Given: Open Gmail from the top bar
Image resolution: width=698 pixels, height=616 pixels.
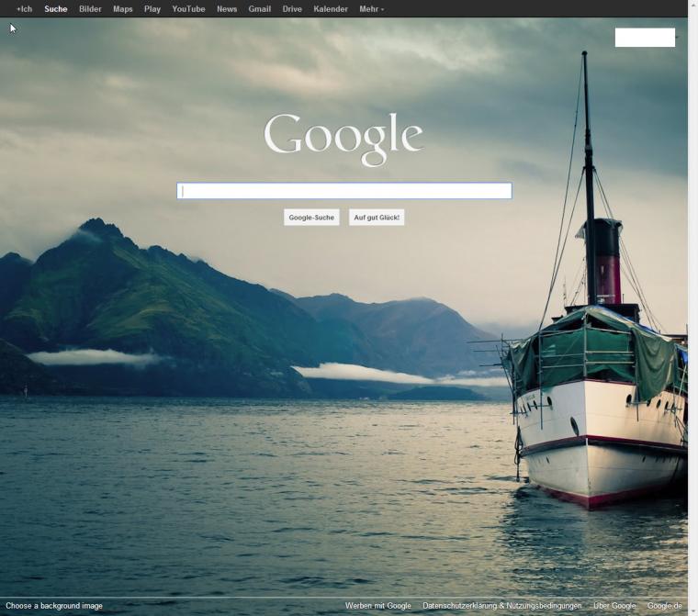Looking at the screenshot, I should [x=260, y=9].
